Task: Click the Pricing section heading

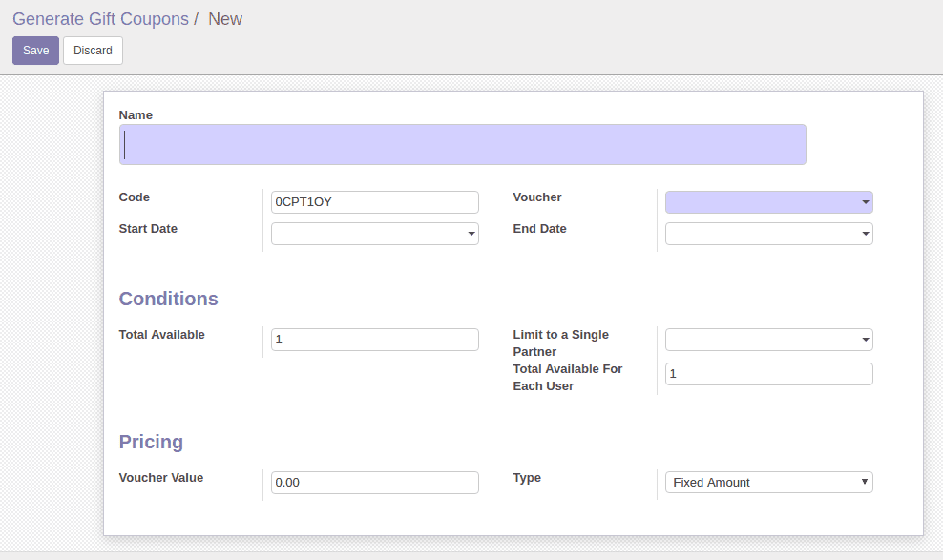Action: [x=151, y=442]
